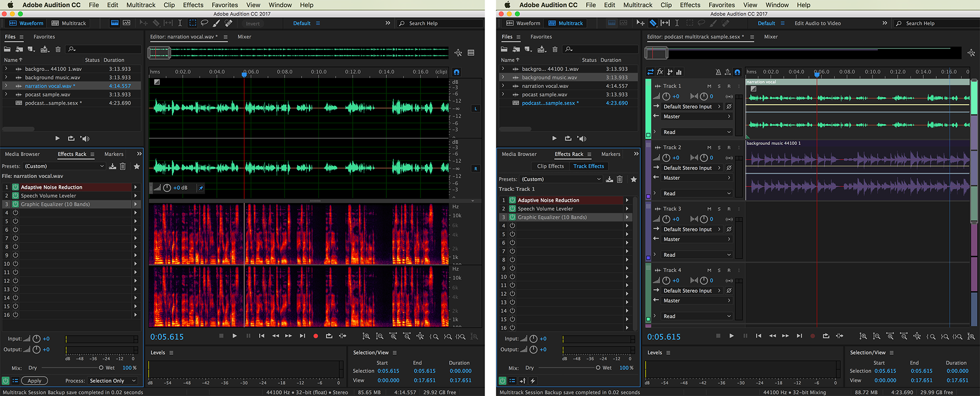Toggle the snapping magnet in left editor timeline
980x396 pixels.
(456, 72)
